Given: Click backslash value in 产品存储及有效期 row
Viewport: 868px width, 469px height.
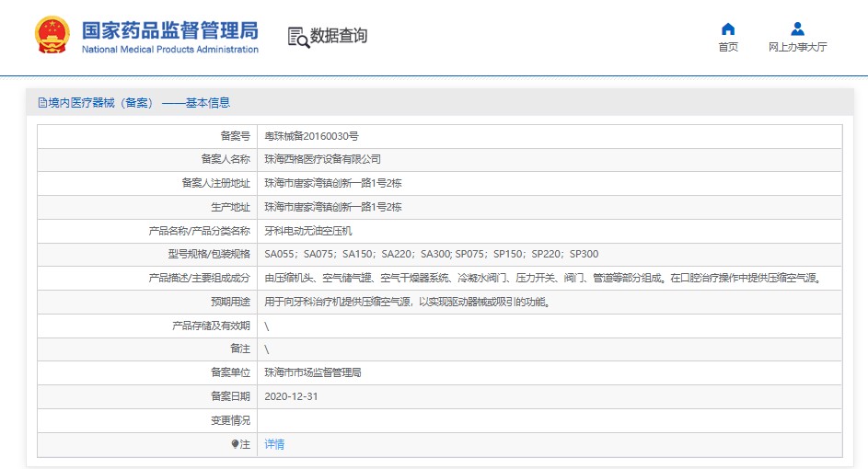Looking at the screenshot, I should pyautogui.click(x=267, y=326).
